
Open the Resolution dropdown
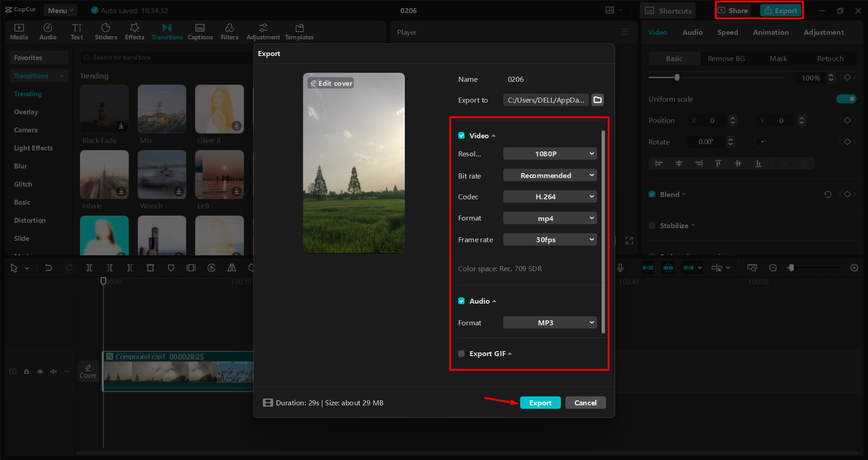click(550, 153)
